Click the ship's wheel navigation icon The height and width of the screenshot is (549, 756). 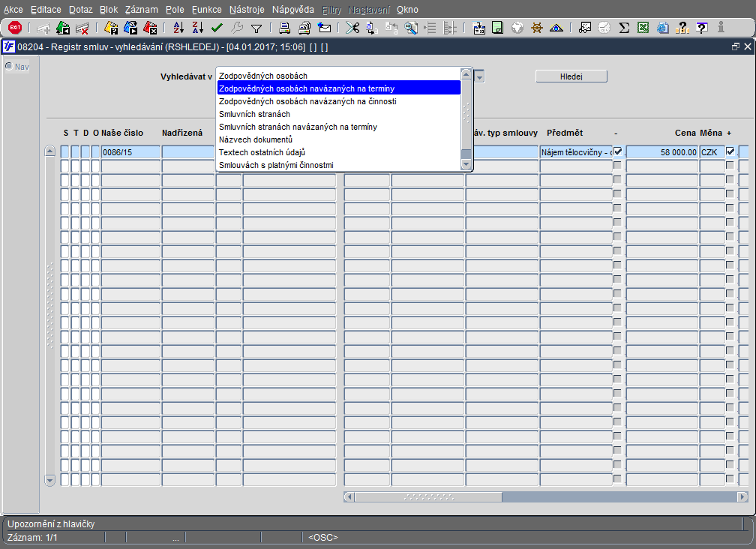pyautogui.click(x=537, y=28)
